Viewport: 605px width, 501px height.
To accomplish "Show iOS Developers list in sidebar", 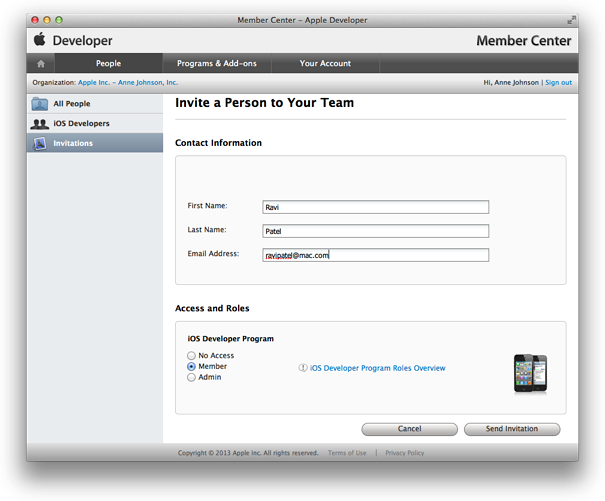I will 95,124.
